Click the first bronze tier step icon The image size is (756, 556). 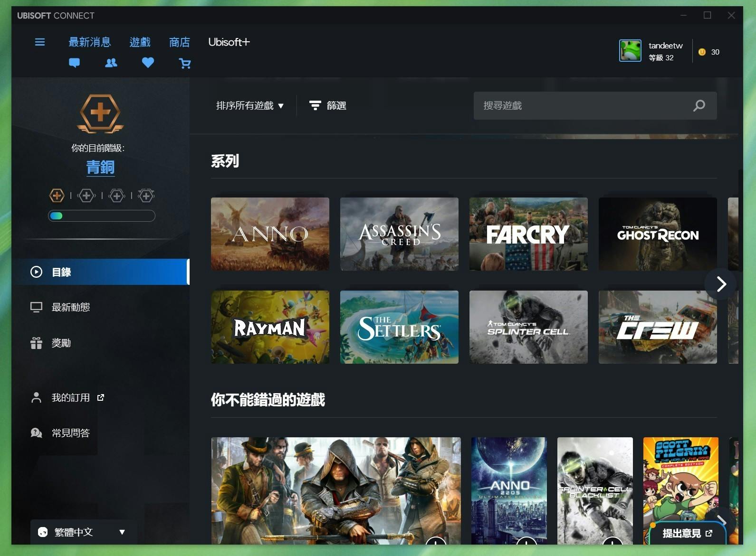(57, 195)
